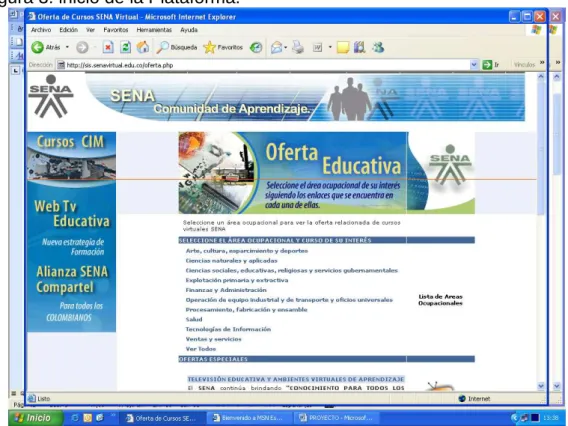Screen dimensions: 568x426
Task: Click the Inicio start button
Action: click(x=35, y=418)
